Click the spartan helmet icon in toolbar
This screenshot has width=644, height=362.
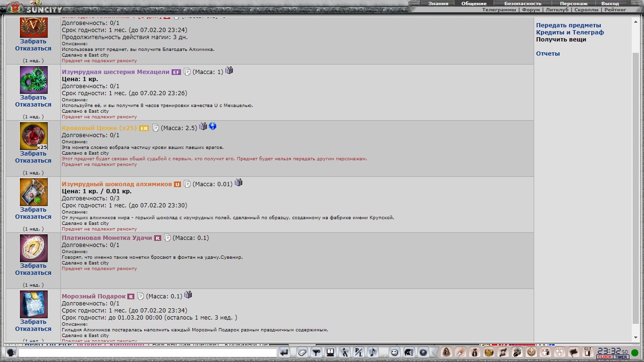click(409, 353)
